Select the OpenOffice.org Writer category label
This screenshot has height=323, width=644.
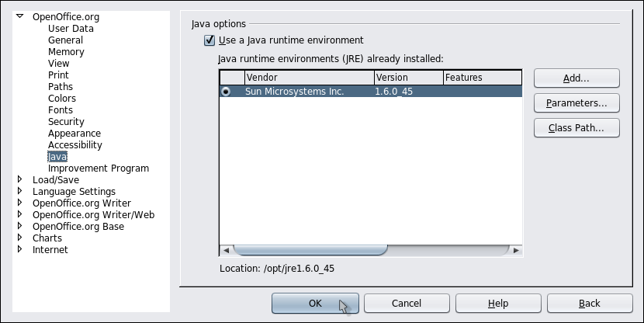[x=81, y=203]
